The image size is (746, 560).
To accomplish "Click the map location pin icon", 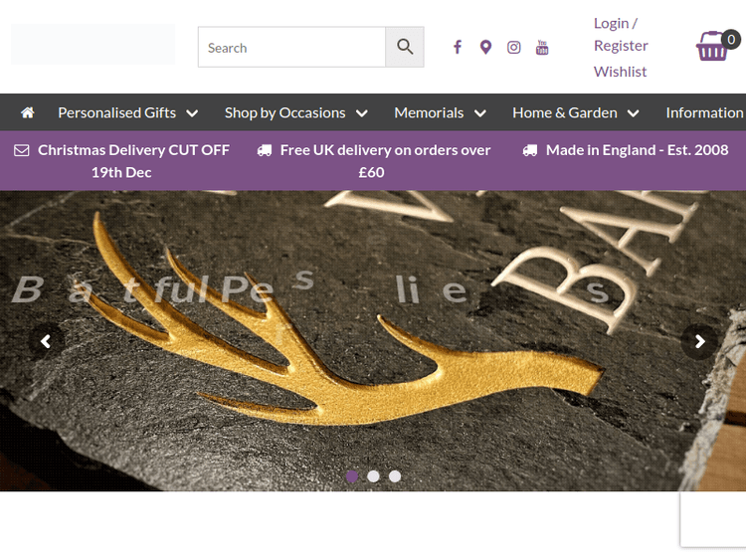I will point(485,47).
